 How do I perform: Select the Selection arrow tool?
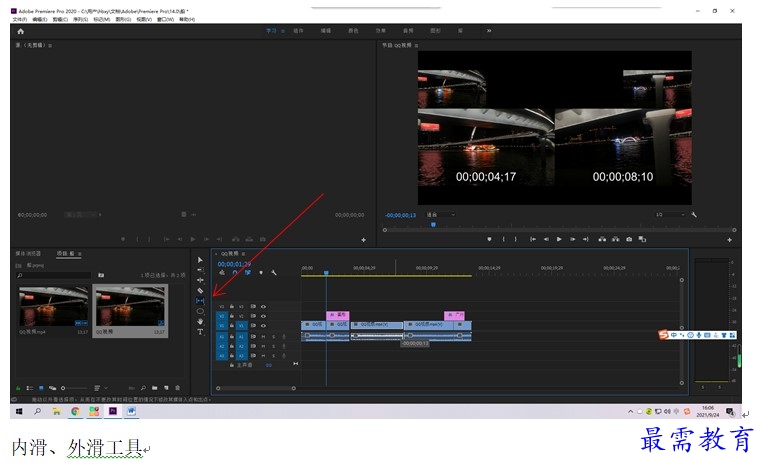[x=200, y=260]
